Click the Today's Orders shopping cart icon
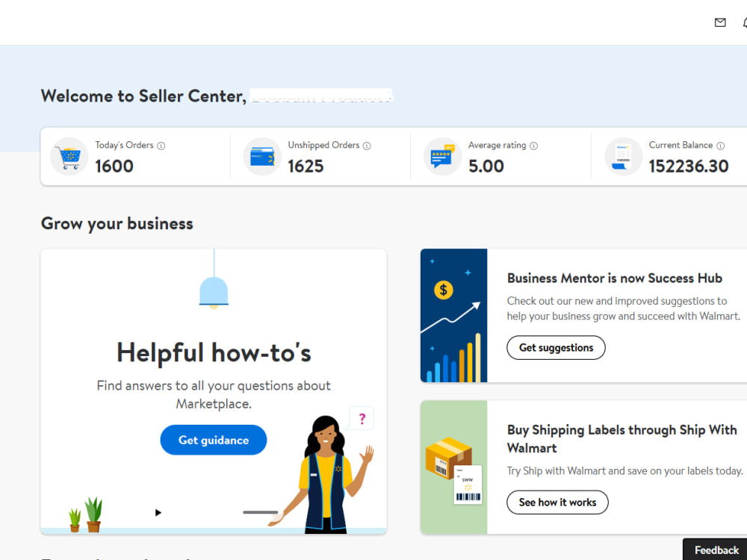 tap(69, 156)
